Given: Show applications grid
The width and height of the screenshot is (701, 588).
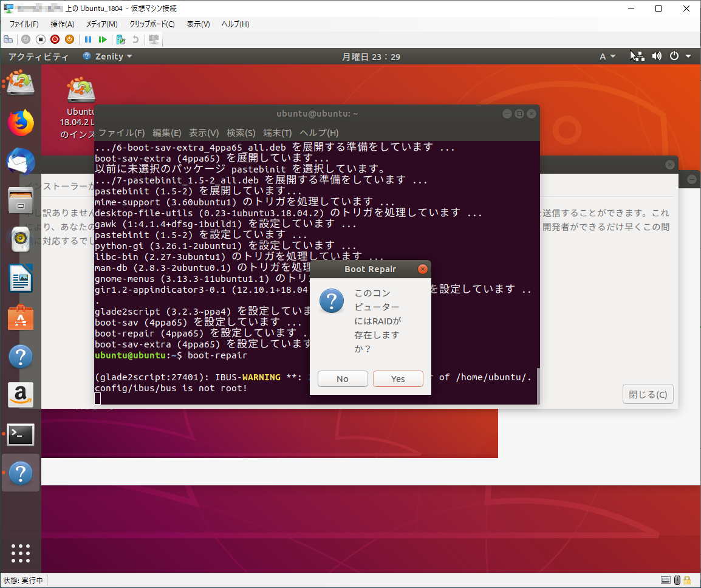Looking at the screenshot, I should click(21, 553).
